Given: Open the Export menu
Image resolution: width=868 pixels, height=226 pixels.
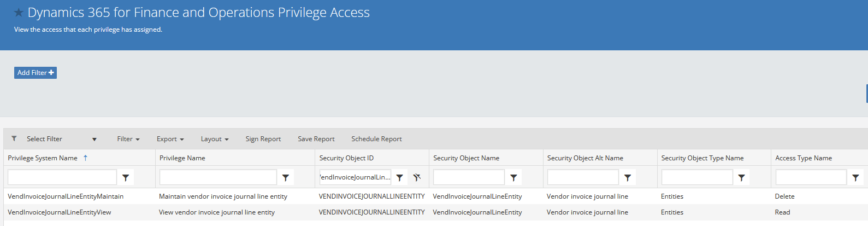Looking at the screenshot, I should point(170,139).
